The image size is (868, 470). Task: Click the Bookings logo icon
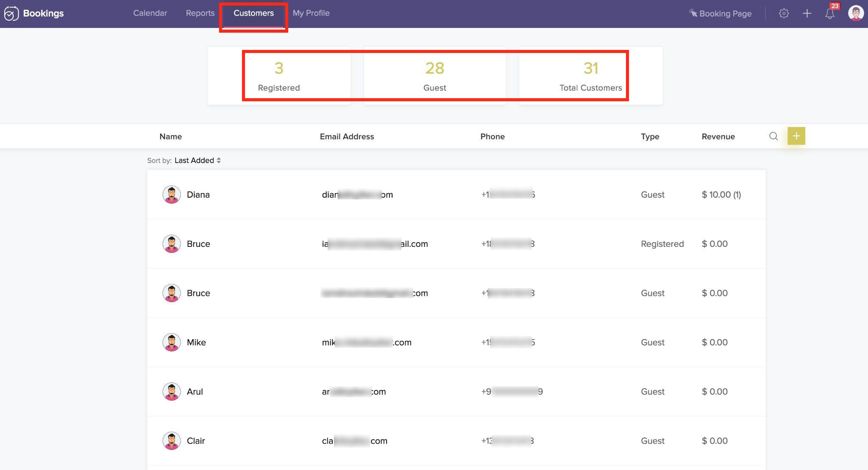tap(11, 14)
